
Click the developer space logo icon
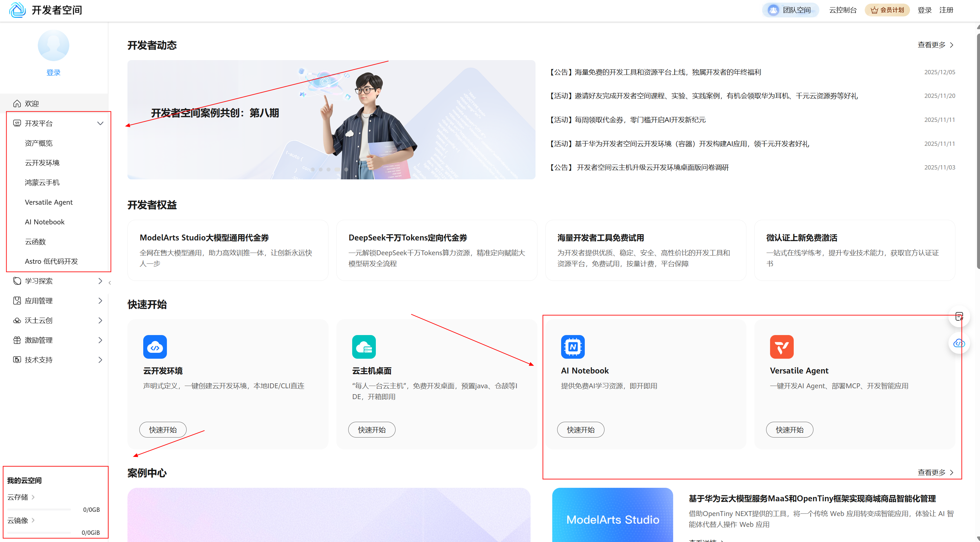[17, 10]
